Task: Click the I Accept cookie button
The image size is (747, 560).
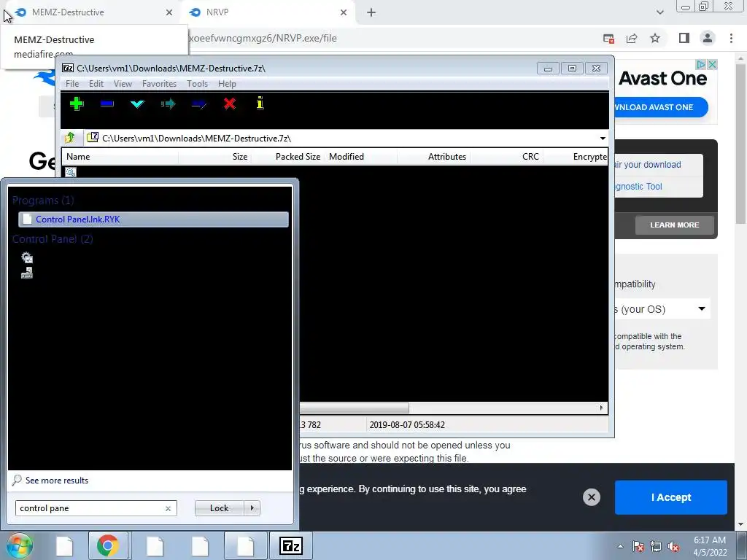Action: pos(671,497)
